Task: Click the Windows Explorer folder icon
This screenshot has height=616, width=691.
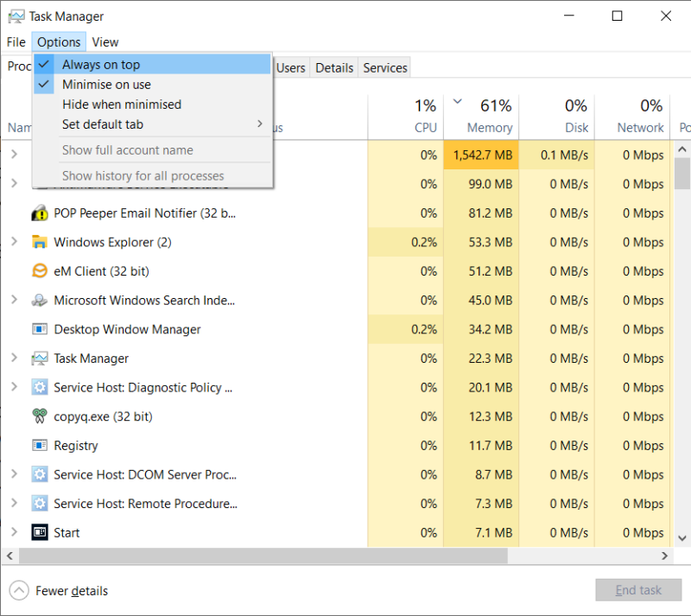Action: 40,242
